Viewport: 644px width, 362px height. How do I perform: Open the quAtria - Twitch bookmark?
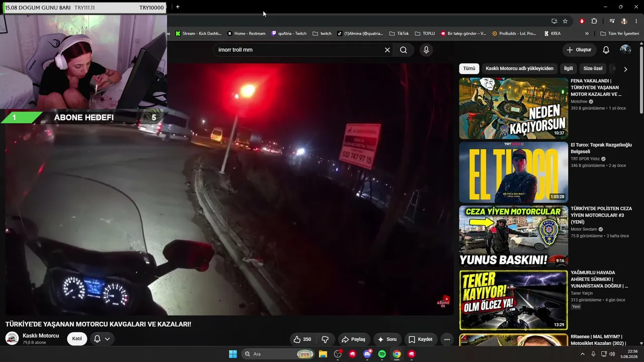[x=289, y=34]
